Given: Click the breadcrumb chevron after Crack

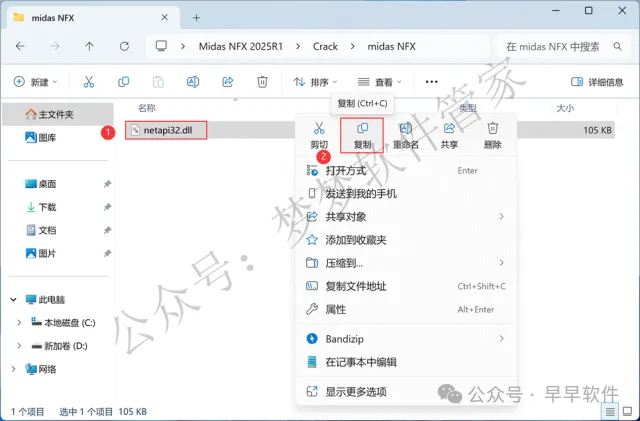Looking at the screenshot, I should 353,47.
